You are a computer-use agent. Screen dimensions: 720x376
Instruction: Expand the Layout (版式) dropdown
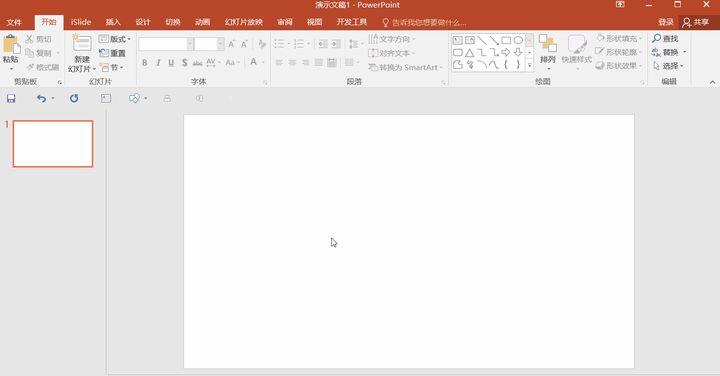pyautogui.click(x=115, y=39)
